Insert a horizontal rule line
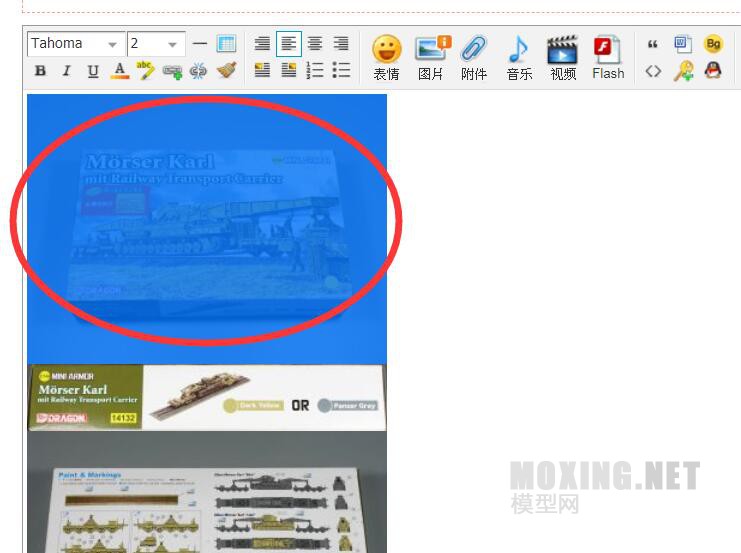This screenshot has height=553, width=741. click(200, 43)
